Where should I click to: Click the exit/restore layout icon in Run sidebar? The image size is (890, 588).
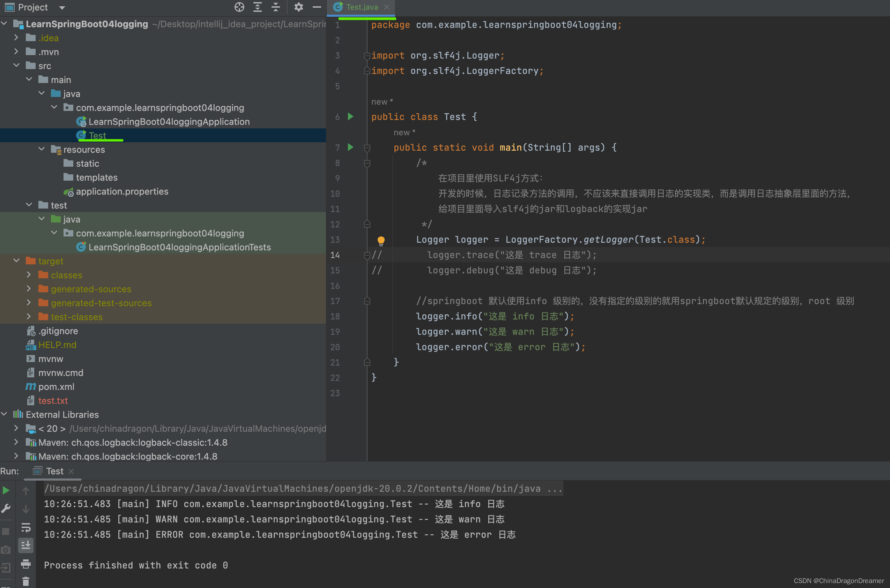[x=6, y=568]
